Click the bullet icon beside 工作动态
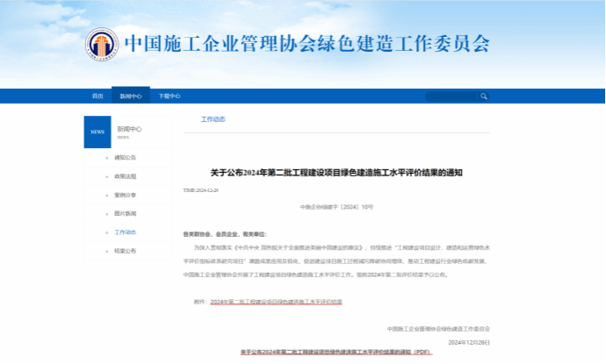 pos(108,232)
